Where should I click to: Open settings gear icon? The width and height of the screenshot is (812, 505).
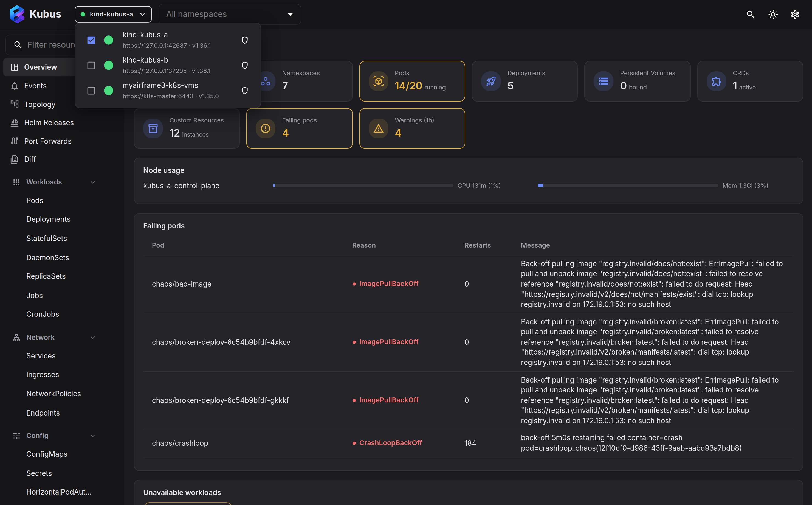(x=795, y=14)
